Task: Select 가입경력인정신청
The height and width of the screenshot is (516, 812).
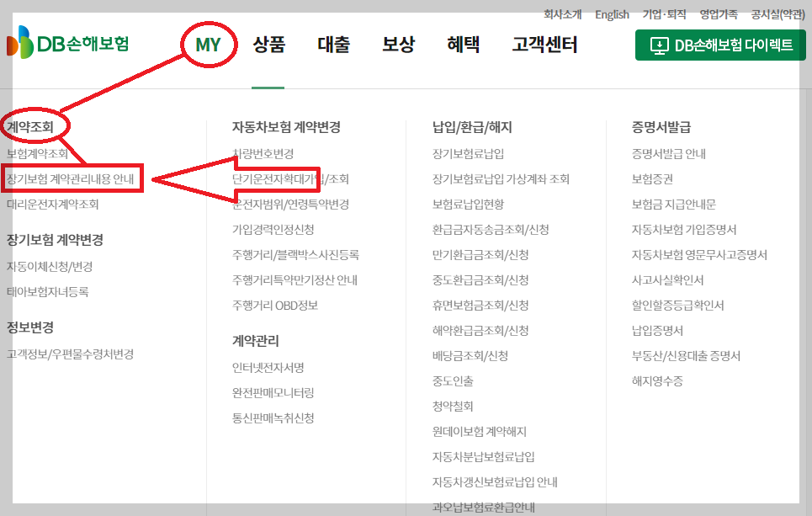Action: tap(273, 230)
